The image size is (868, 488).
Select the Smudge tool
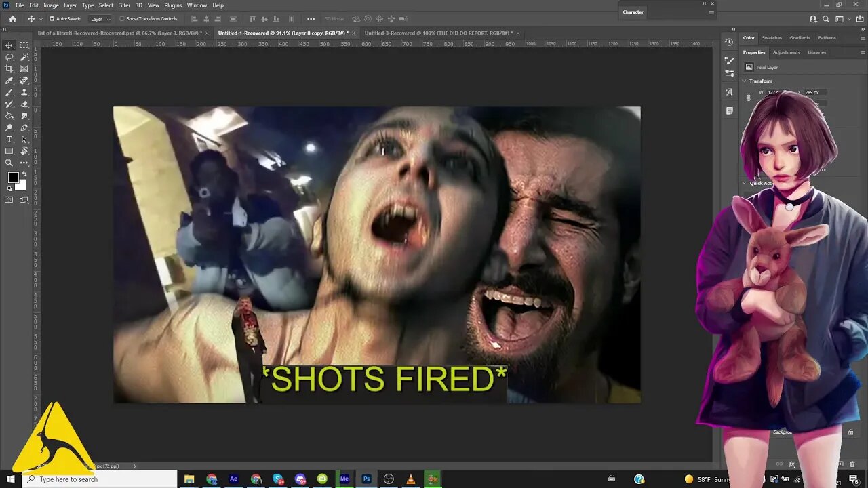(x=24, y=116)
